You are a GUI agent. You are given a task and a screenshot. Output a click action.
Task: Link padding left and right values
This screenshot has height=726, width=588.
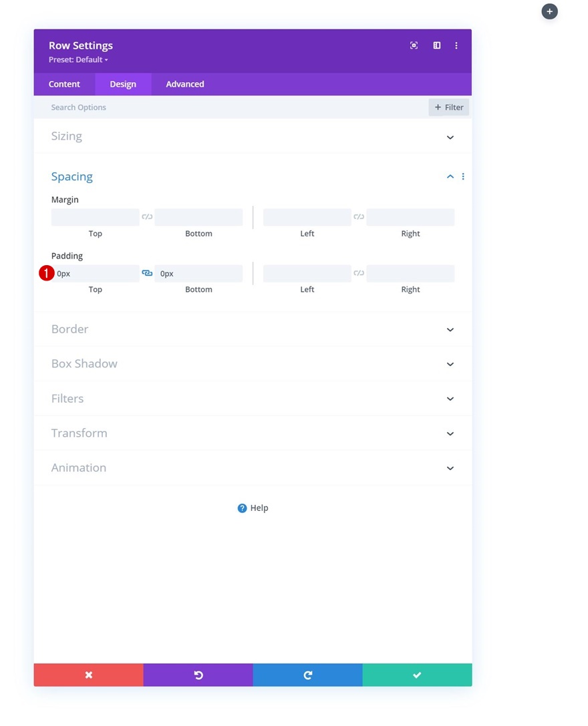359,273
